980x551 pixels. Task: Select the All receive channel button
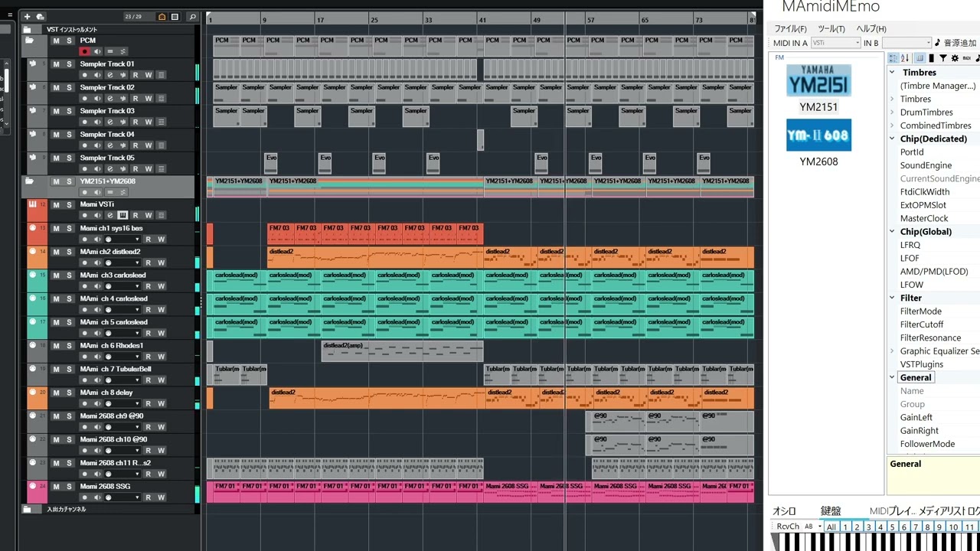(x=831, y=527)
